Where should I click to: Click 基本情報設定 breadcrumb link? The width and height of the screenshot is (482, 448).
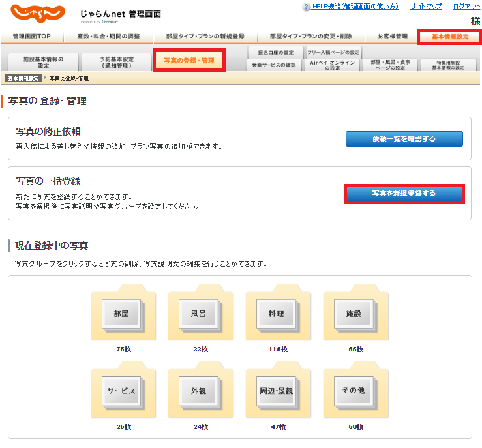pyautogui.click(x=24, y=78)
